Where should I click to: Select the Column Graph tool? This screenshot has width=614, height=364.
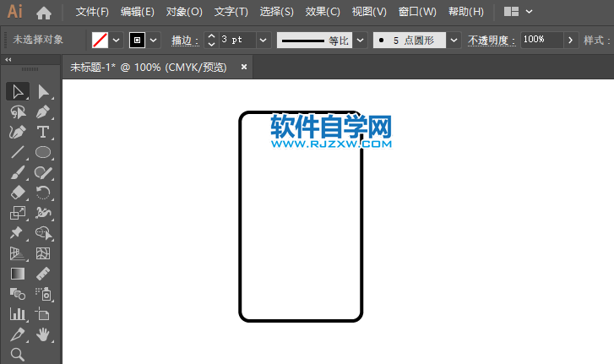tap(18, 314)
